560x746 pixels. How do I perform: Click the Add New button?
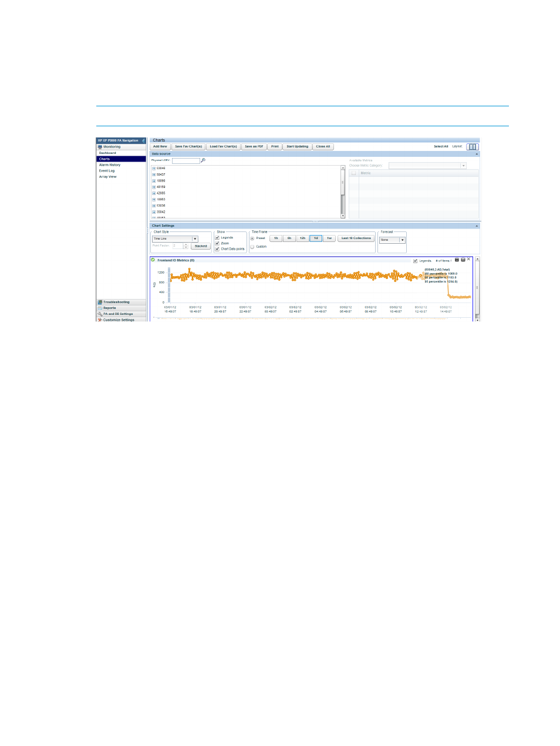click(160, 147)
